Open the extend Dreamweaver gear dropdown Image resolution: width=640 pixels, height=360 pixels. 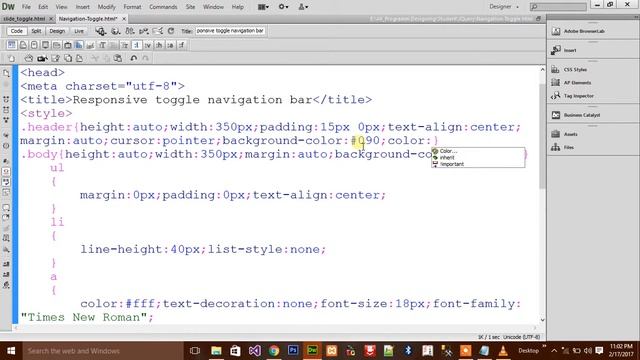[283, 7]
